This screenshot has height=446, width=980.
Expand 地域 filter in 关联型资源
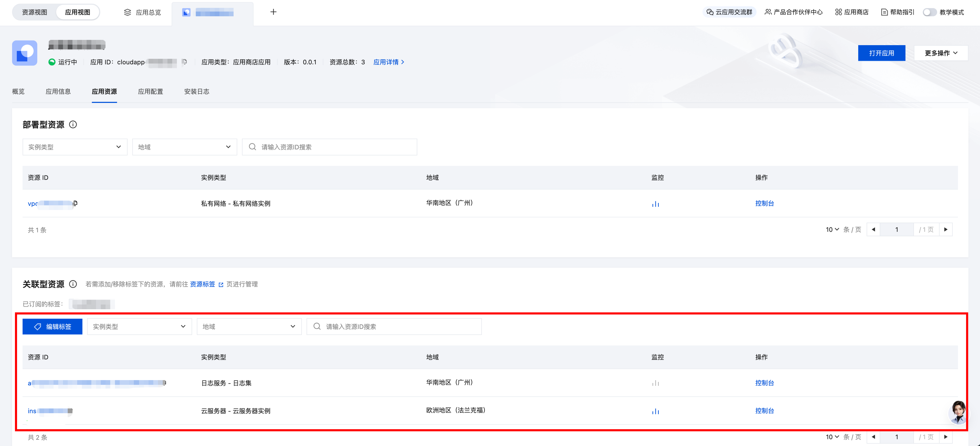coord(249,327)
